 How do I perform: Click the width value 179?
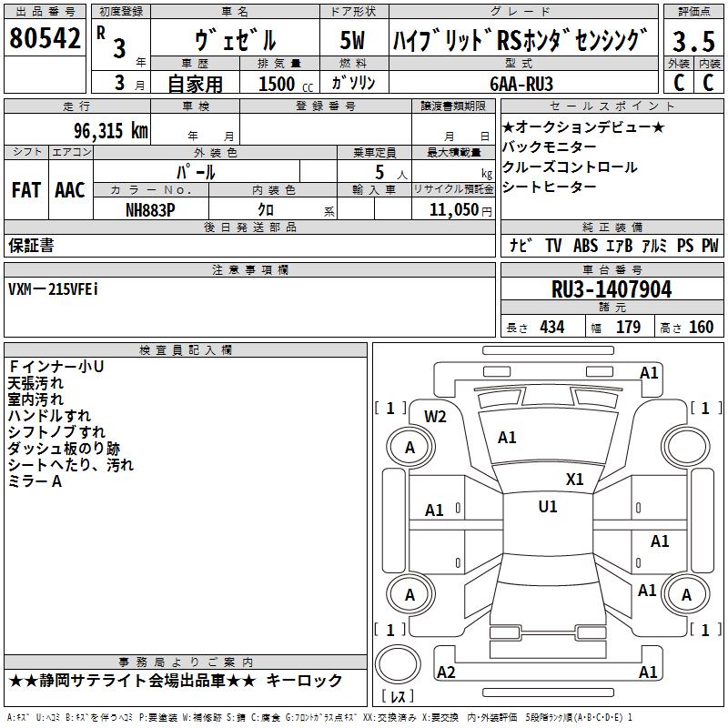tap(628, 327)
